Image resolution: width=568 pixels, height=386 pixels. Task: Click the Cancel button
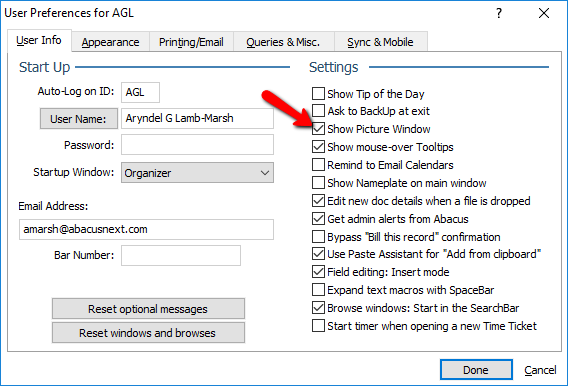pos(540,370)
